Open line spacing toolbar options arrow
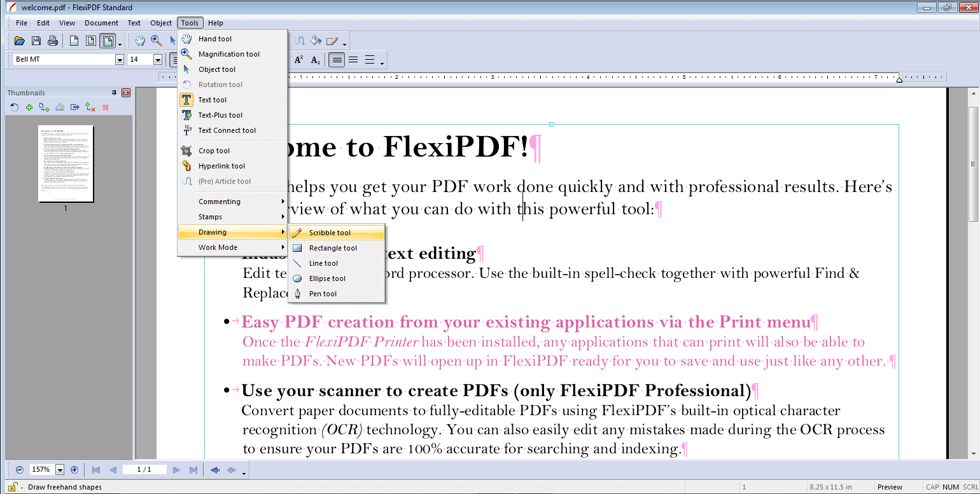The width and height of the screenshot is (980, 494). tap(382, 63)
